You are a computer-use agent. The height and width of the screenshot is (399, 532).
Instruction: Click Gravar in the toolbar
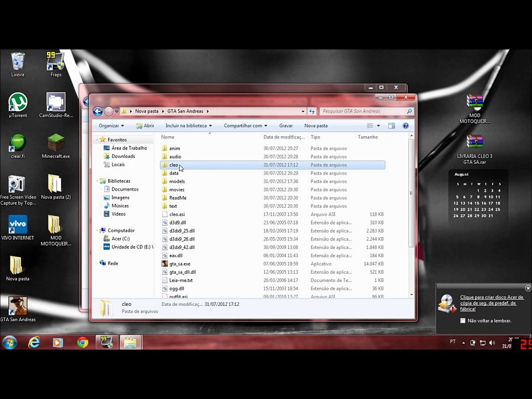pyautogui.click(x=286, y=126)
